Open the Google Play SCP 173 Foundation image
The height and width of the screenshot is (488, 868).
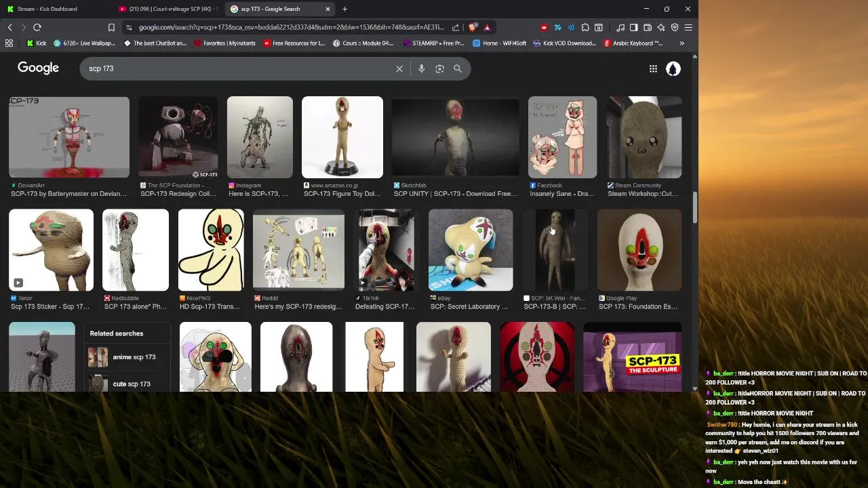[639, 250]
